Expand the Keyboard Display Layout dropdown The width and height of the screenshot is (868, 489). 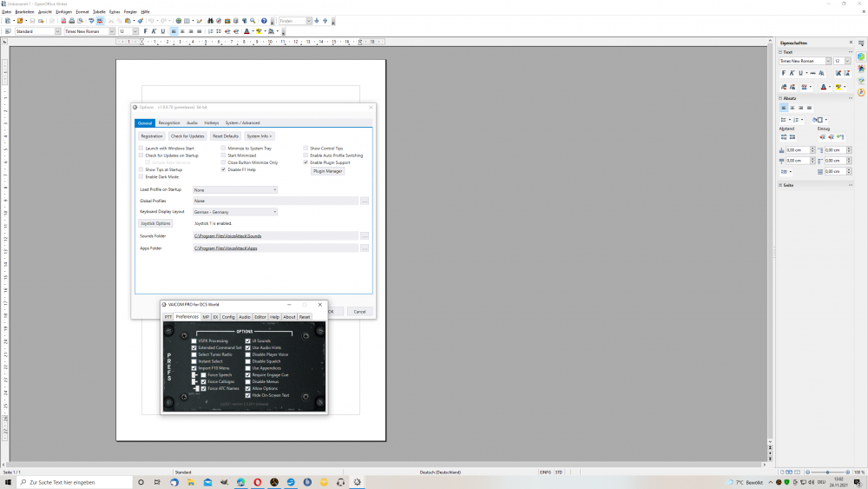(x=235, y=212)
